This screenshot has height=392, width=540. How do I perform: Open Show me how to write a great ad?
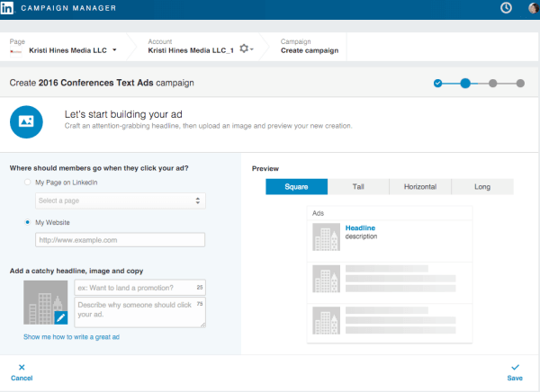pyautogui.click(x=71, y=337)
